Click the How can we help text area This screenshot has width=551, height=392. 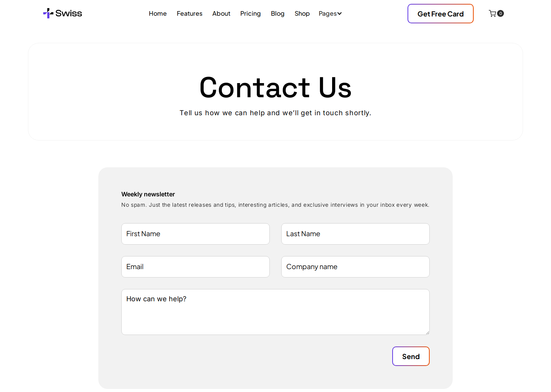[x=275, y=312]
